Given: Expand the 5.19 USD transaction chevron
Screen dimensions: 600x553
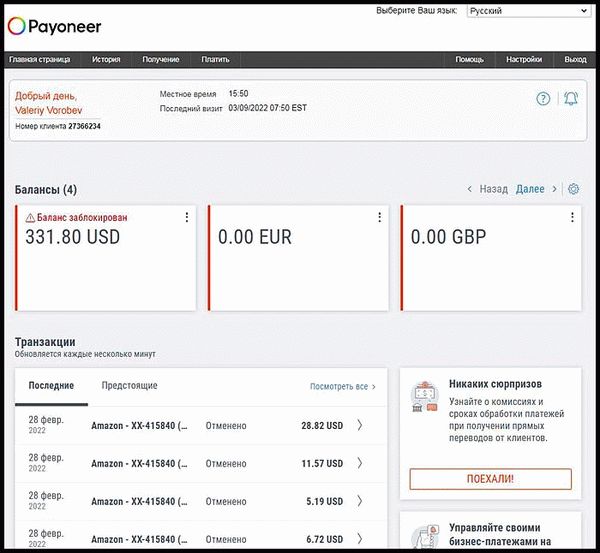Looking at the screenshot, I should [x=360, y=501].
